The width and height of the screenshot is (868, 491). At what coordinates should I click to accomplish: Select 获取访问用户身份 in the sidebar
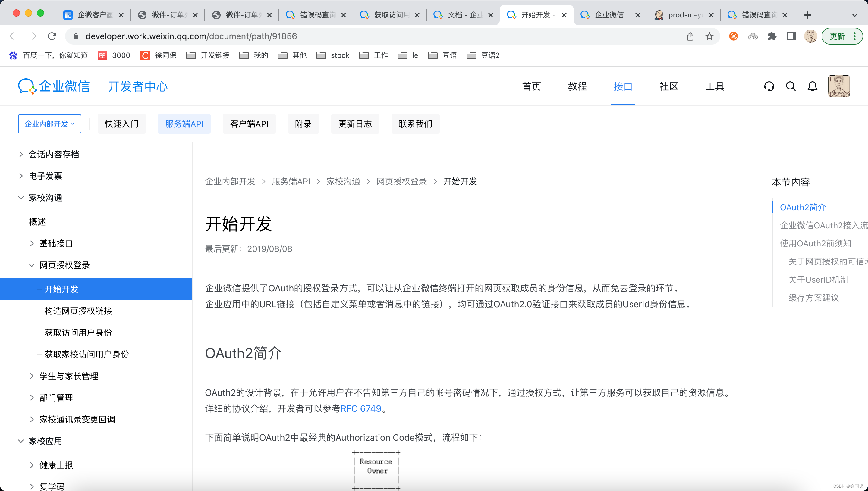tap(78, 333)
